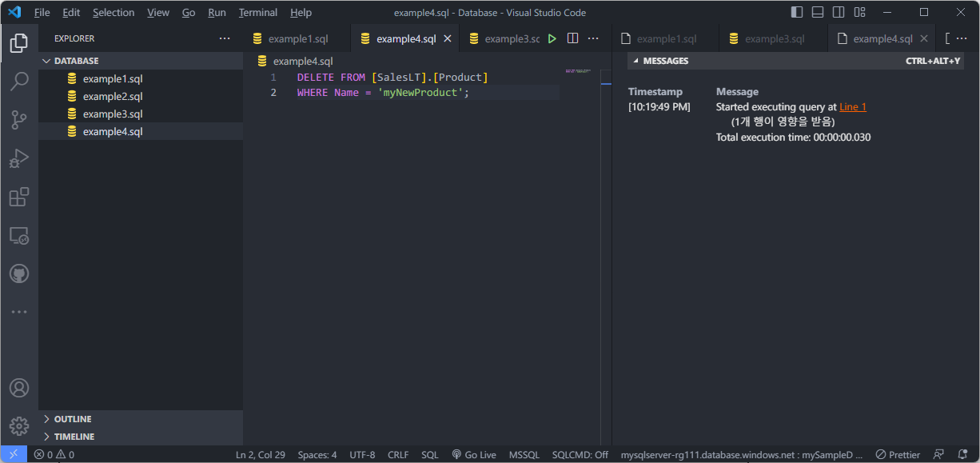This screenshot has width=980, height=463.
Task: Open the Manage gear icon
Action: (x=19, y=426)
